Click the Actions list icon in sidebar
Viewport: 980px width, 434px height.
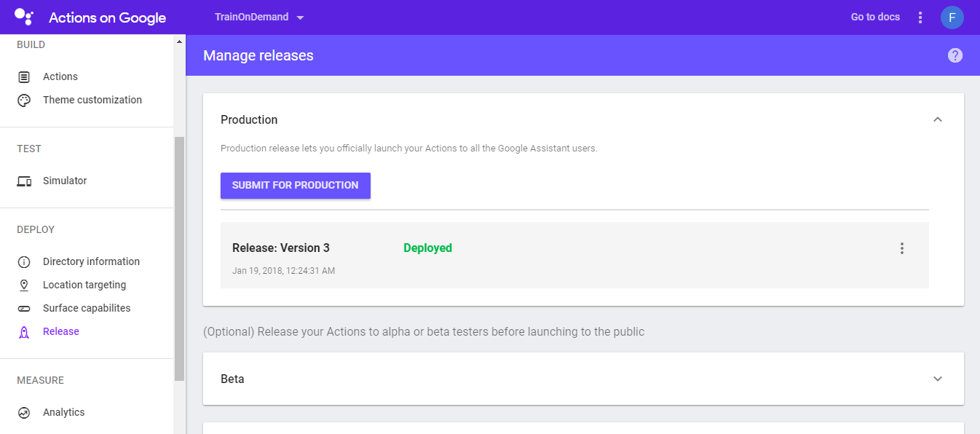tap(24, 76)
